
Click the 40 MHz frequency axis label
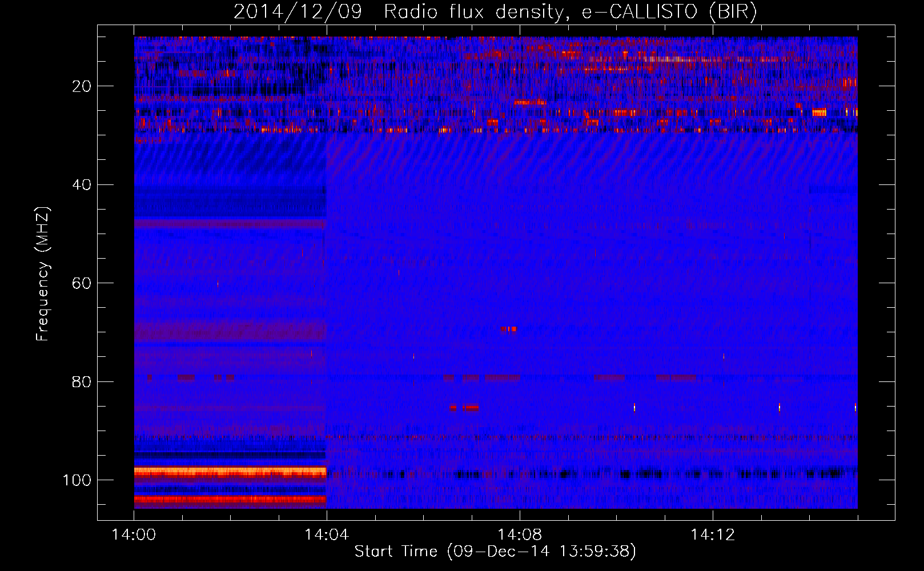[82, 184]
